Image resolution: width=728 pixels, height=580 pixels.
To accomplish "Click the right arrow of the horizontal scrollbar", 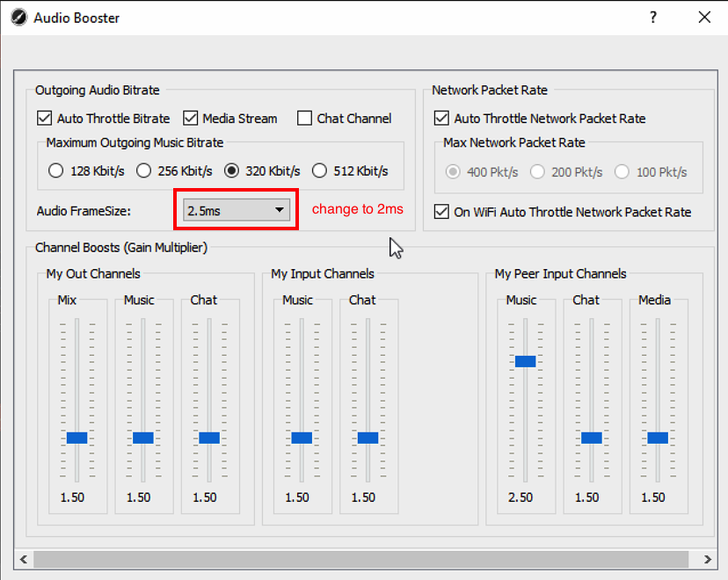I will 708,560.
